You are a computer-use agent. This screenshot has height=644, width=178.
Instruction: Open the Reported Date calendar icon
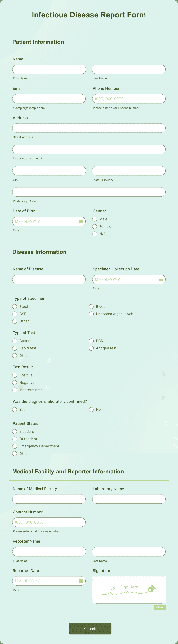(81, 581)
